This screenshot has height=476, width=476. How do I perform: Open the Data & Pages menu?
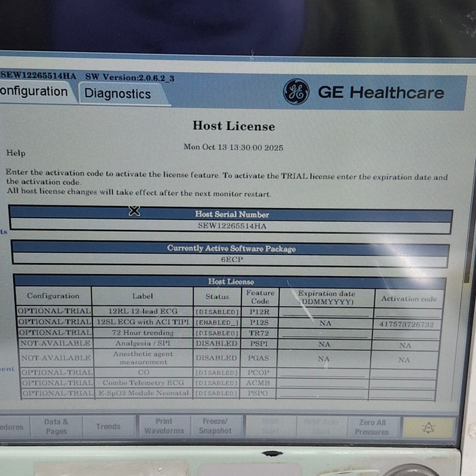[56, 426]
